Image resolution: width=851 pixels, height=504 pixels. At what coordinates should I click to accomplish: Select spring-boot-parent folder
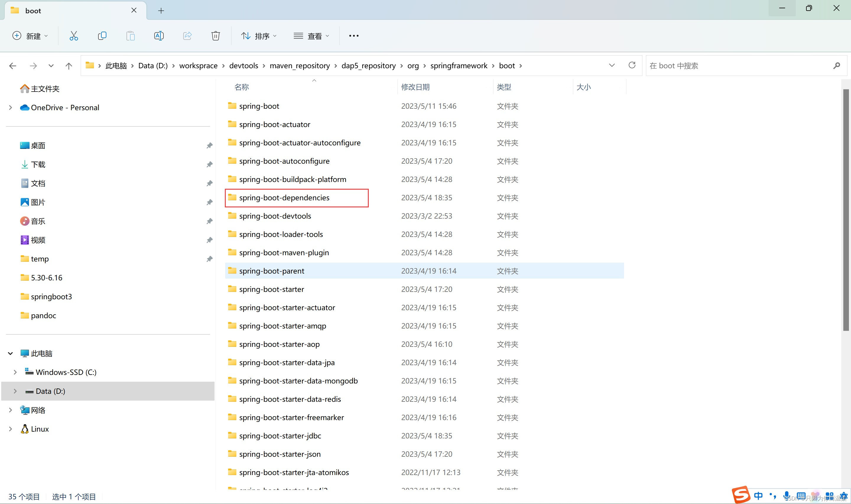271,271
